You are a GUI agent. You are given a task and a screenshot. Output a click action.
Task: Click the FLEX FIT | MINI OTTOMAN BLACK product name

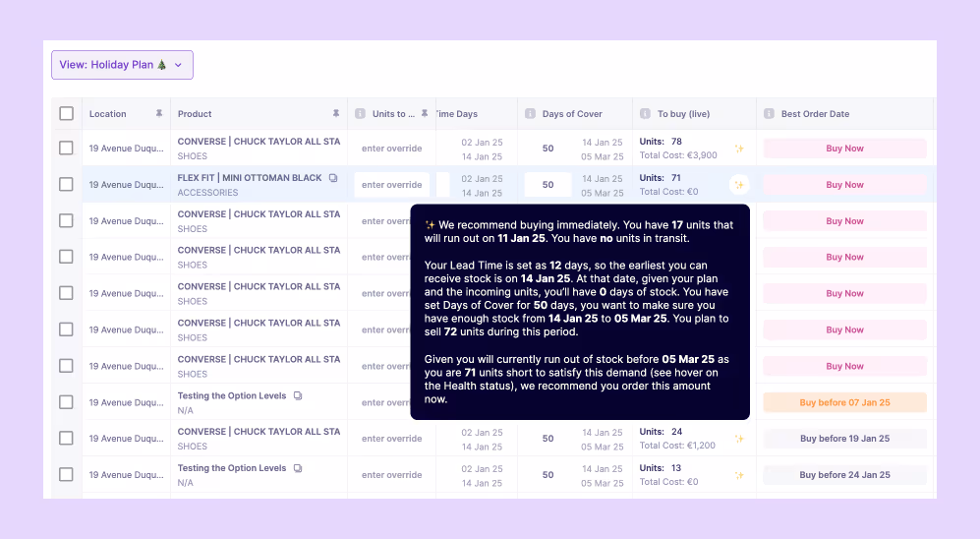(x=250, y=178)
